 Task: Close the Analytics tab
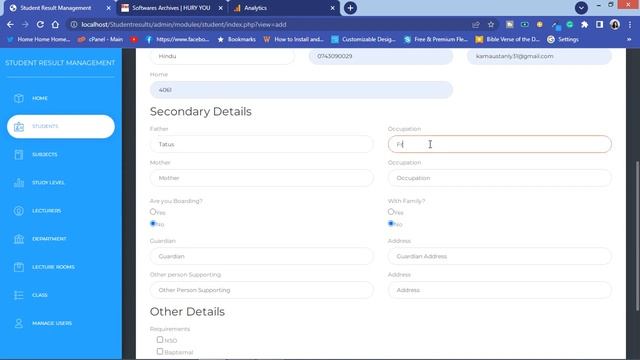point(332,8)
